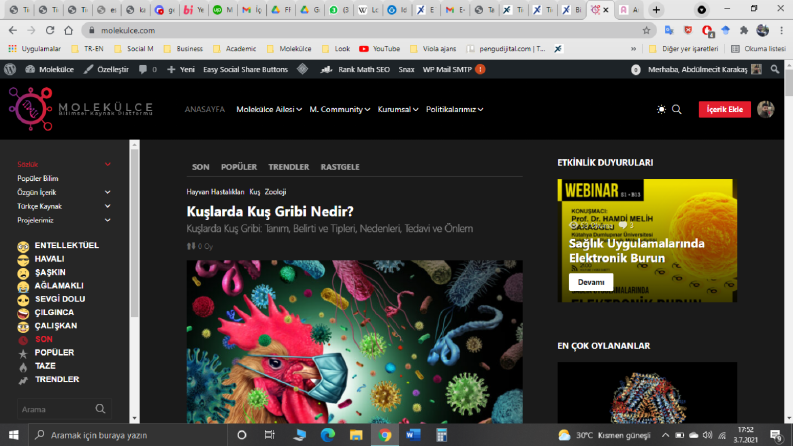Open Chrome extensions puzzle icon

[743, 30]
